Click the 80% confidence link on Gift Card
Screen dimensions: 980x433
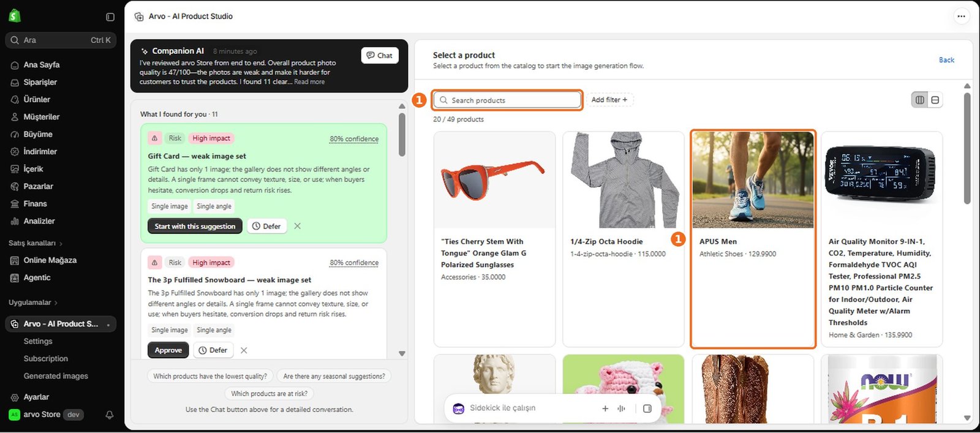[354, 139]
